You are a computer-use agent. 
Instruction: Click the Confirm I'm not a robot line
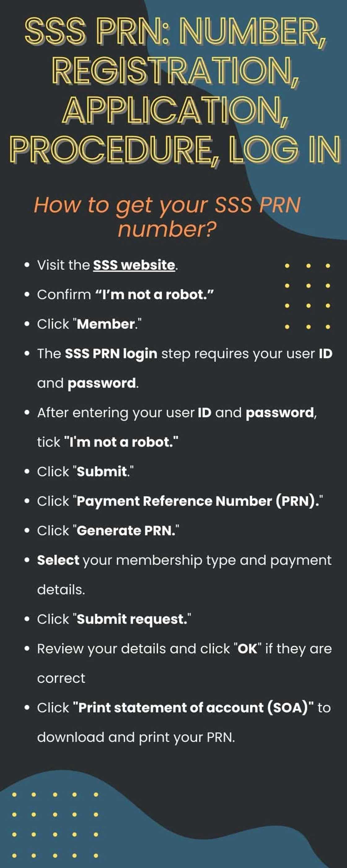[125, 295]
